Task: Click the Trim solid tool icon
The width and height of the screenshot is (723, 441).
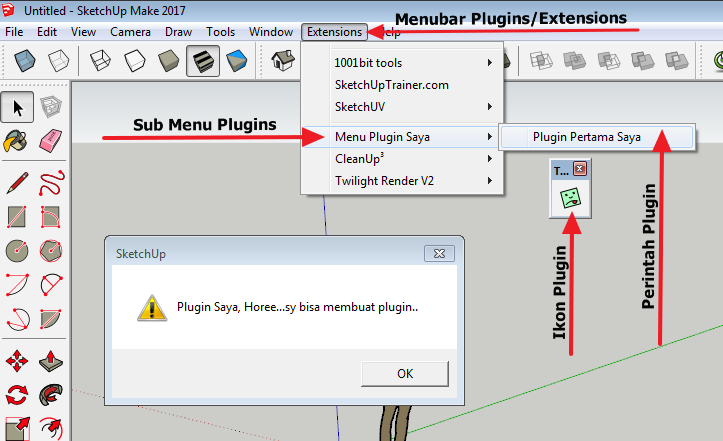Action: (643, 60)
